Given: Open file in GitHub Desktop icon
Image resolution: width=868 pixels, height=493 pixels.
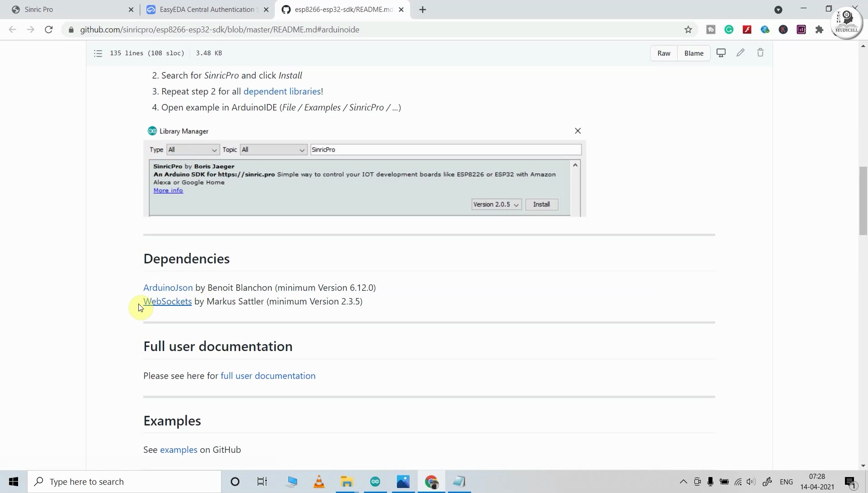Looking at the screenshot, I should pos(721,53).
